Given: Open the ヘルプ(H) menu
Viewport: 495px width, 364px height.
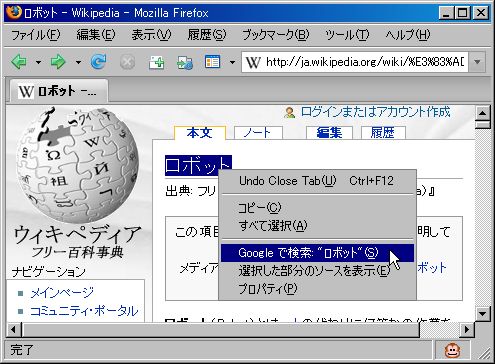Looking at the screenshot, I should pyautogui.click(x=408, y=35).
